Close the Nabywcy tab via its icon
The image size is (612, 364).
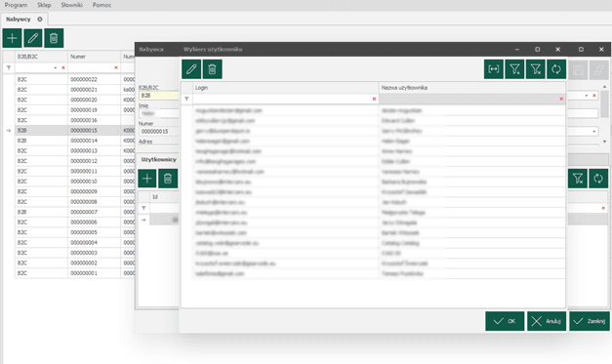coord(40,20)
